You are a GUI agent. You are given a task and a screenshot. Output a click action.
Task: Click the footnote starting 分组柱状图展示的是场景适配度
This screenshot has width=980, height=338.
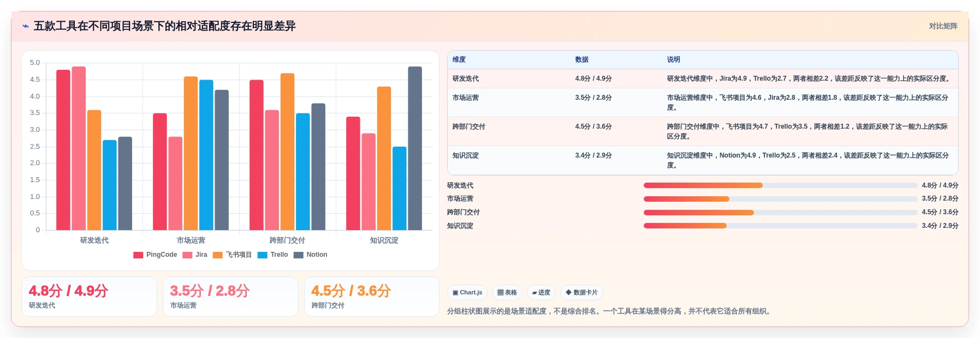click(x=610, y=311)
